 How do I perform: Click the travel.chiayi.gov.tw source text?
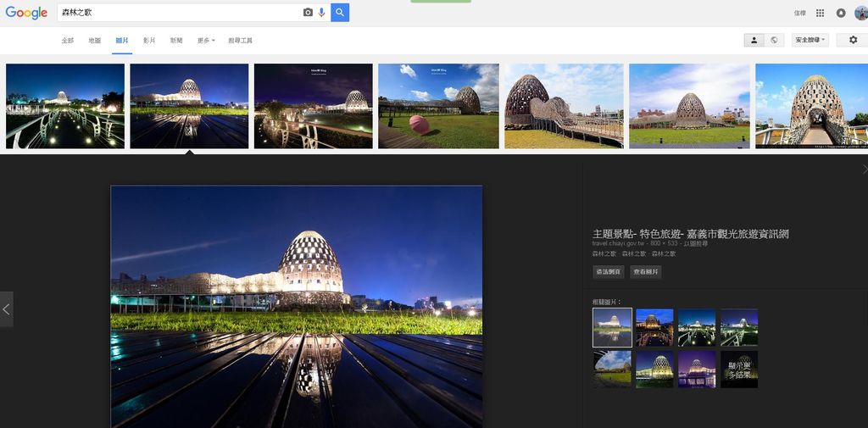[618, 243]
